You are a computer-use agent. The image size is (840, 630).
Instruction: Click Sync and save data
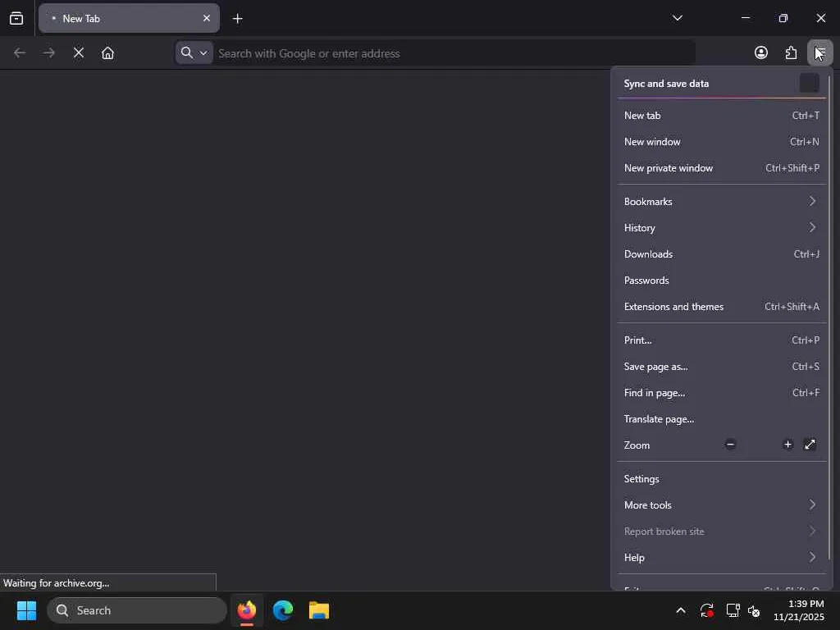click(x=721, y=84)
